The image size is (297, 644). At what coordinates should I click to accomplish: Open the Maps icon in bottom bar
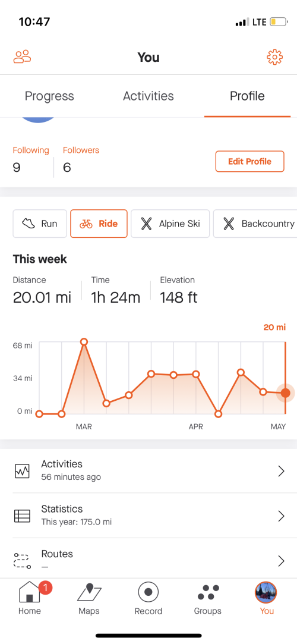click(89, 593)
